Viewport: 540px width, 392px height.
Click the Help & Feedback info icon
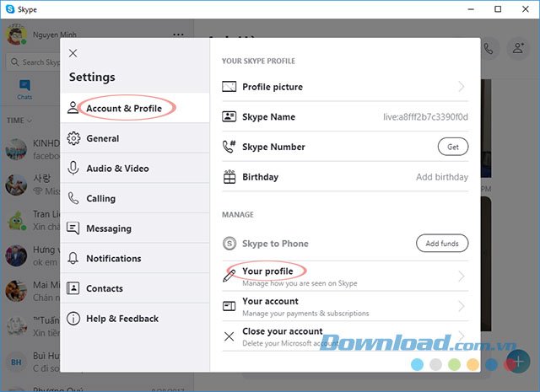coord(73,319)
